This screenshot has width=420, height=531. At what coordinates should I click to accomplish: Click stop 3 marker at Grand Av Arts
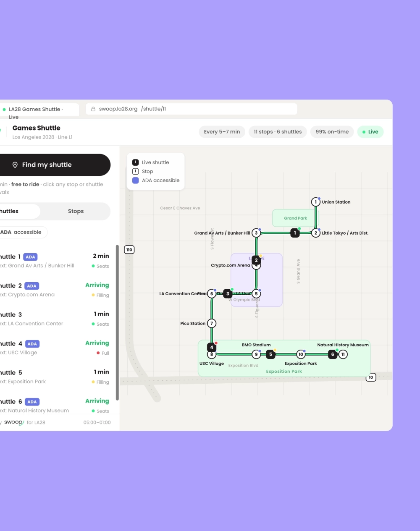click(256, 233)
